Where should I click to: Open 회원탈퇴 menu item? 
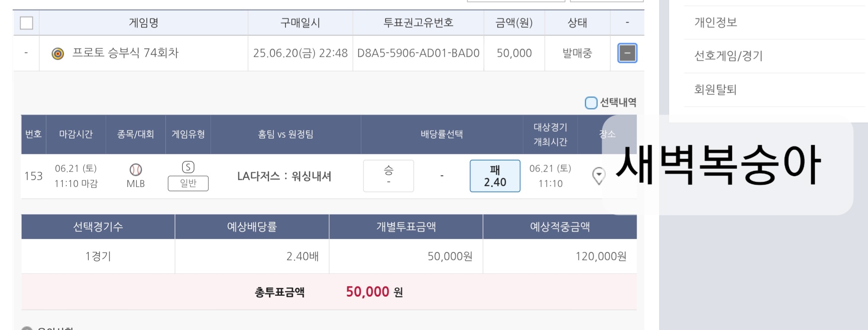tap(715, 90)
